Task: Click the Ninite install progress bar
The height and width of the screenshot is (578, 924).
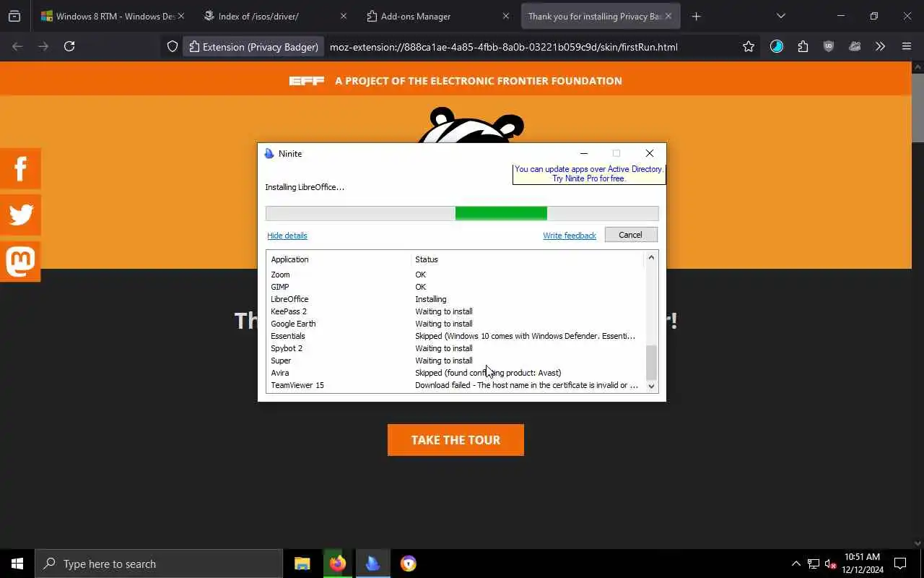Action: click(462, 213)
